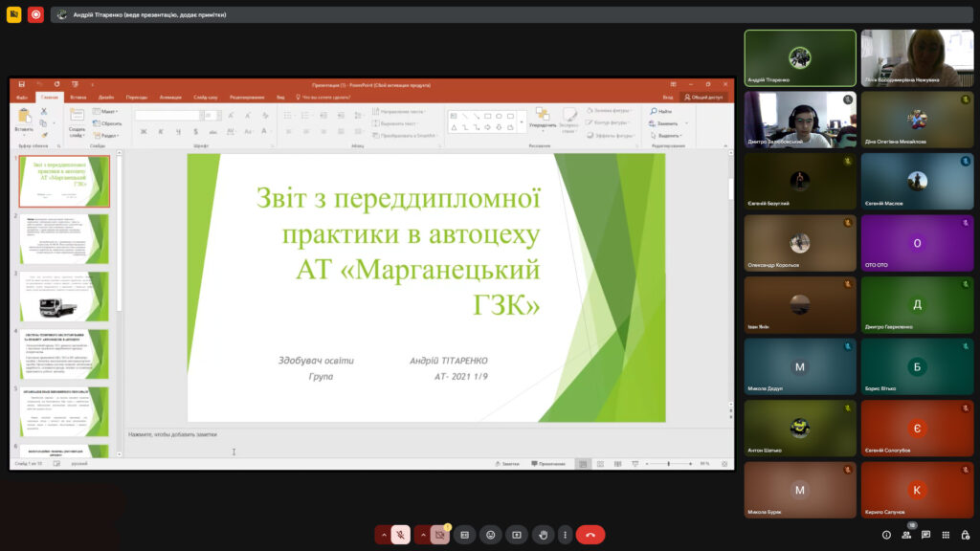This screenshot has height=551, width=980.
Task: Open audio settings arrow beside microphone
Action: [383, 535]
